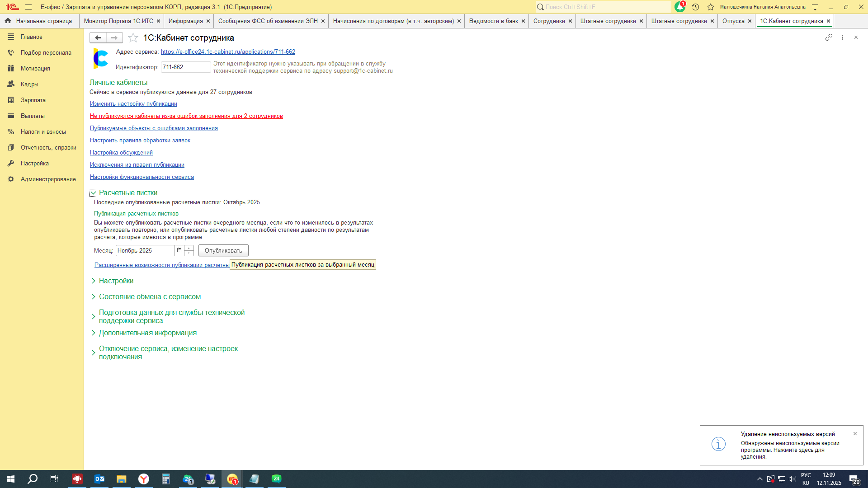
Task: Open Публикуемые объекты с ошибками заполнения link
Action: coord(154,128)
